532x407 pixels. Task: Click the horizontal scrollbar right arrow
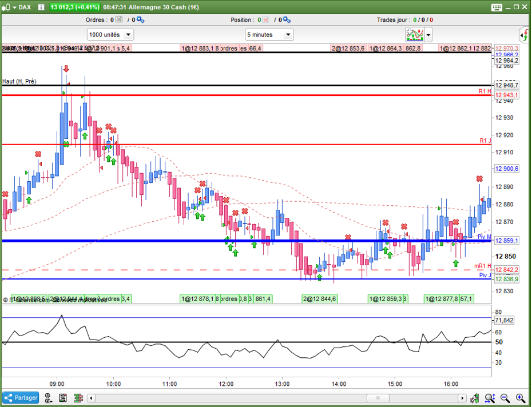click(462, 398)
